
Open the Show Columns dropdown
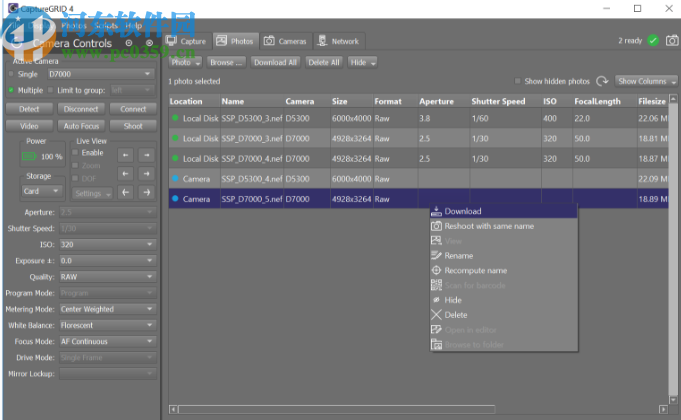click(644, 81)
